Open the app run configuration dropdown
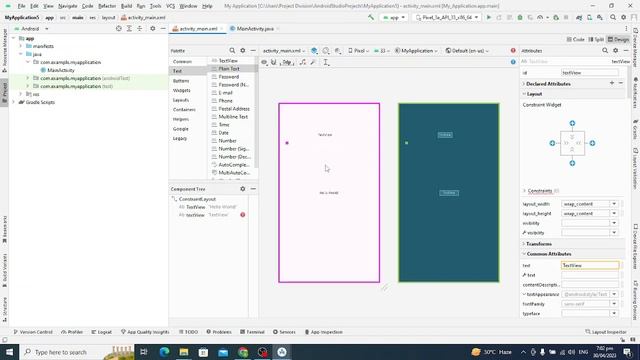This screenshot has height=360, width=640. [x=394, y=18]
